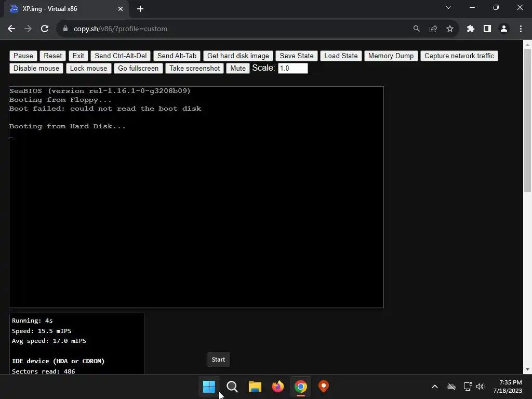Image resolution: width=532 pixels, height=399 pixels.
Task: Send Ctrl-Alt-Del to the VM
Action: coord(121,56)
